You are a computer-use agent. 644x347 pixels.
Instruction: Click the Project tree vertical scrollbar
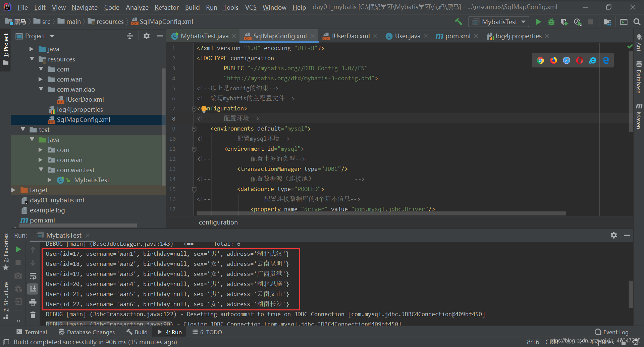pos(164,127)
